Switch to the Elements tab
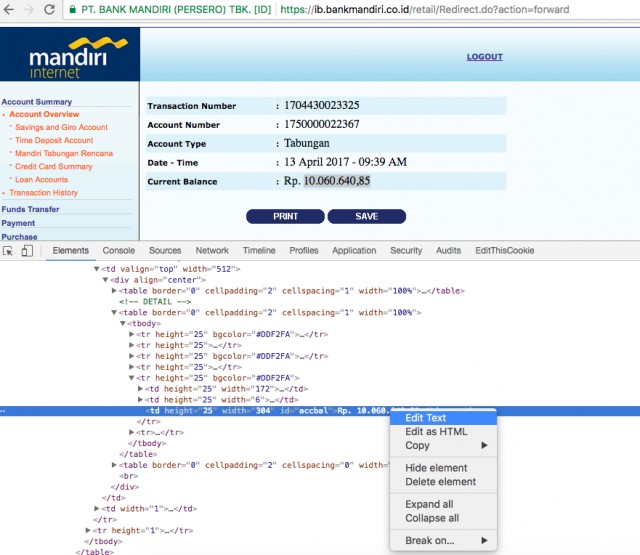 [71, 251]
